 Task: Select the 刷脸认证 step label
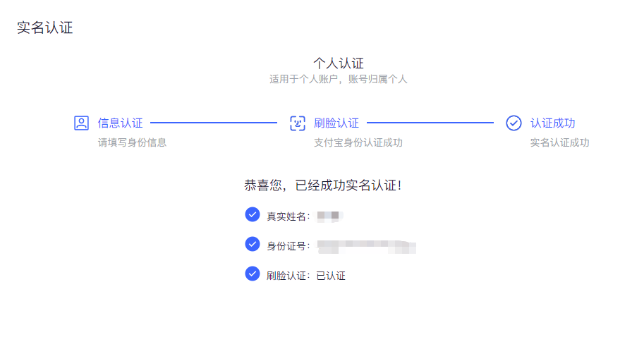pyautogui.click(x=336, y=123)
